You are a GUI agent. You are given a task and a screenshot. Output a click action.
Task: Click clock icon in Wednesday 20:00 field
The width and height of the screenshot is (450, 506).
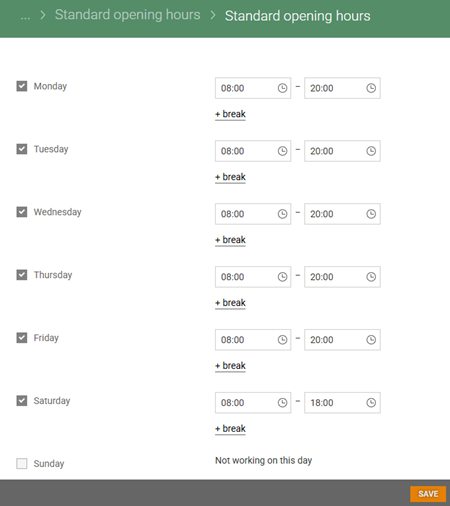[371, 214]
